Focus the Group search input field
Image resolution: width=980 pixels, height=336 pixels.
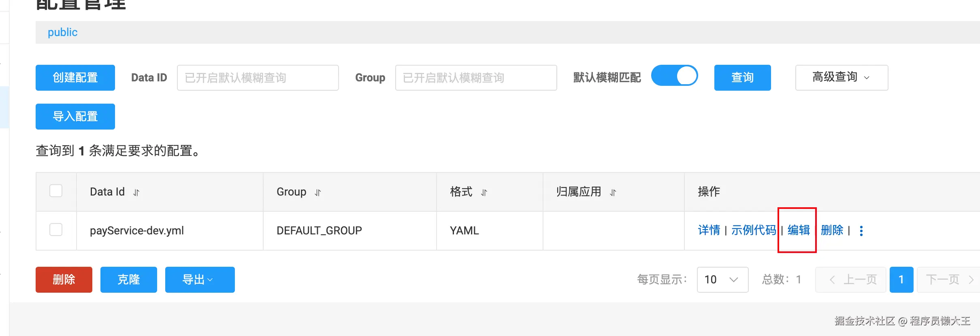476,77
